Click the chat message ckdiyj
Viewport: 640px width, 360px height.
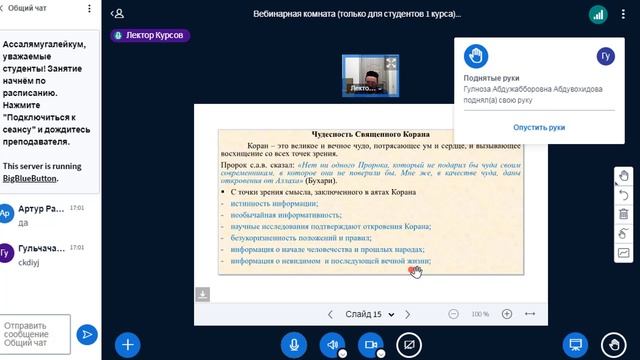(x=29, y=262)
